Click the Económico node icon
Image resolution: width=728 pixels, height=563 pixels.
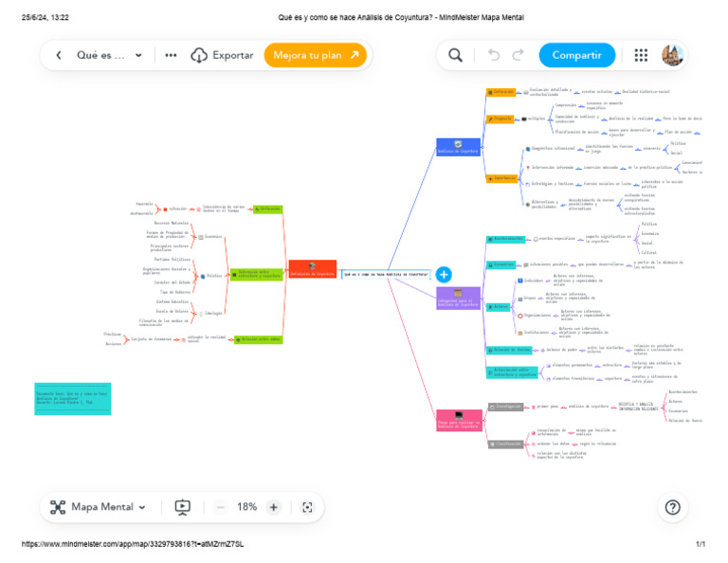201,237
